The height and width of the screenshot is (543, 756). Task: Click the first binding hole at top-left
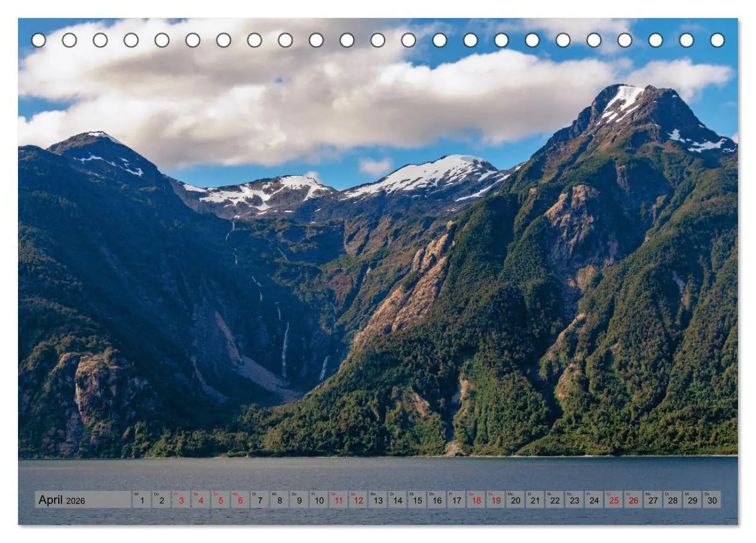point(38,40)
